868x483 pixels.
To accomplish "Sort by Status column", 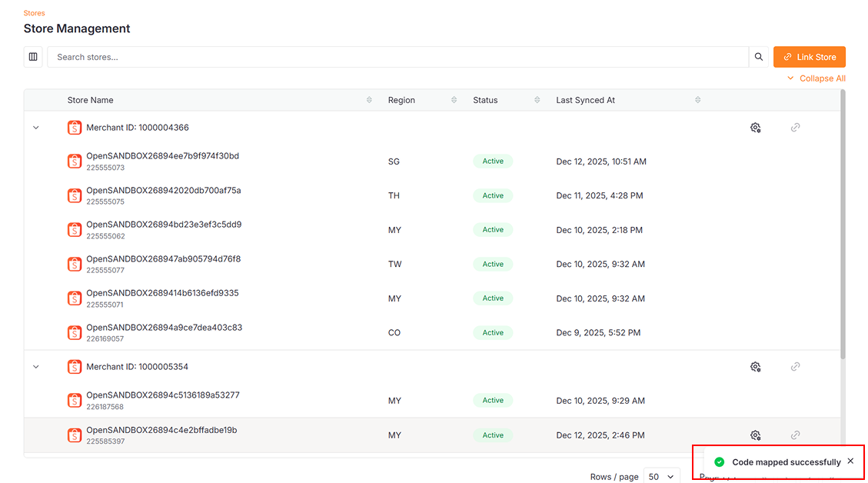I will [x=537, y=100].
